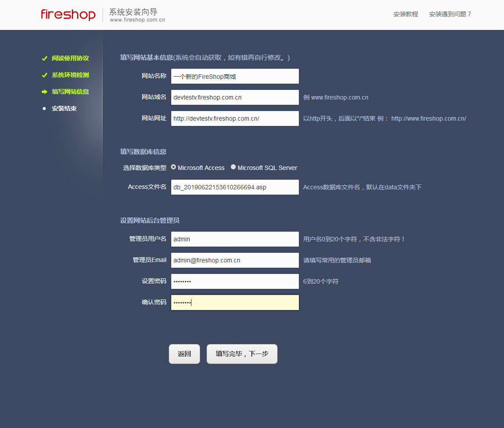Click the hint 6到20个字符
504x428 pixels.
[321, 281]
